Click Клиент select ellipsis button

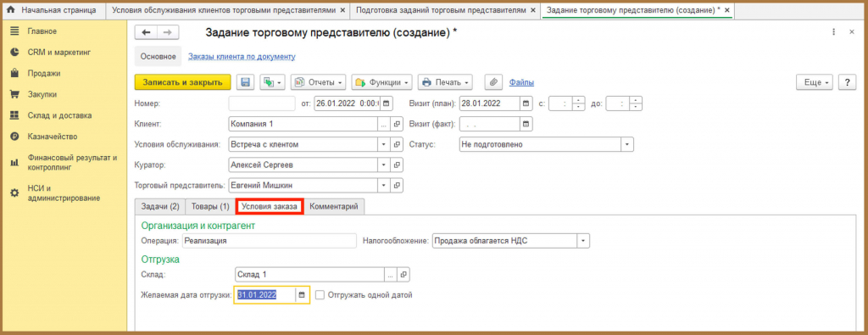385,124
